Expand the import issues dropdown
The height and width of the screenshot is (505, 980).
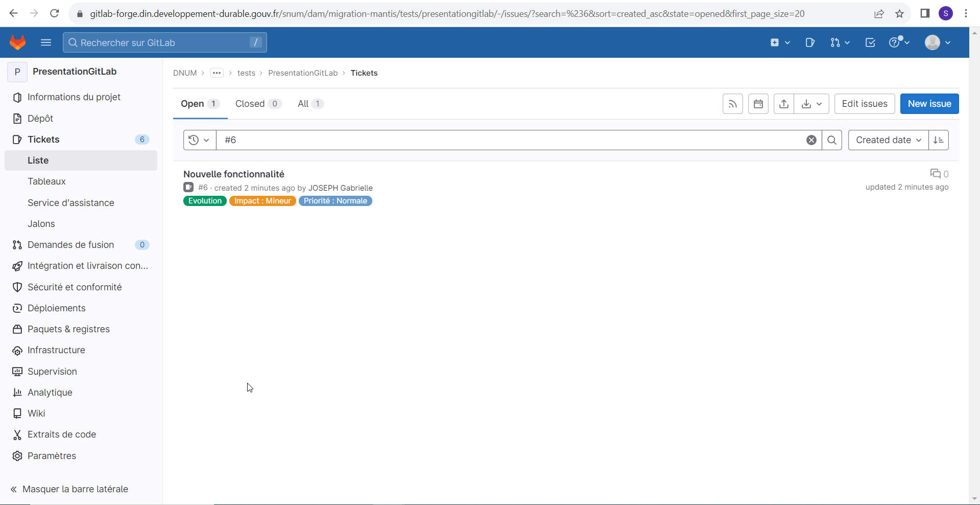click(811, 104)
